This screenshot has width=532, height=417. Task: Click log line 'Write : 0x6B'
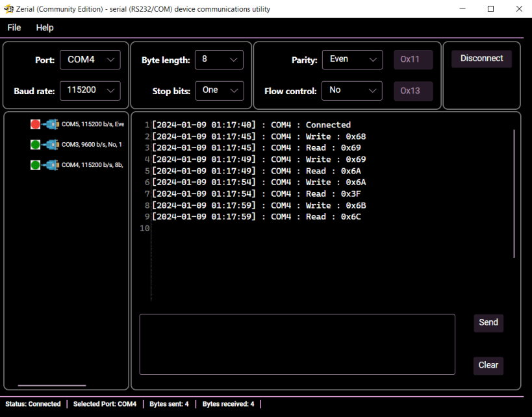click(x=259, y=205)
